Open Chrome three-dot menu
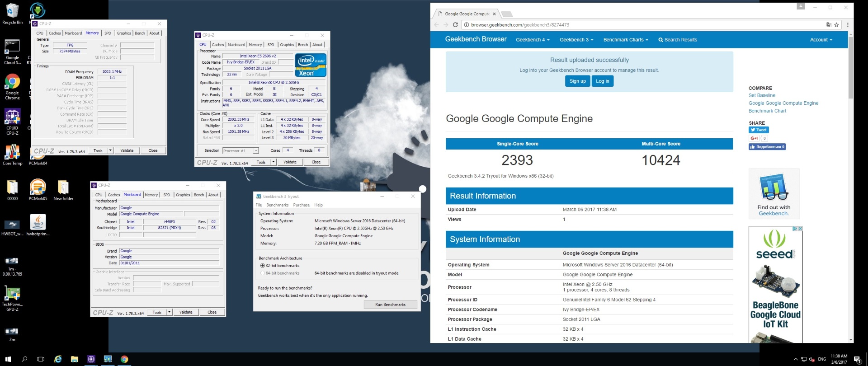 [x=848, y=25]
